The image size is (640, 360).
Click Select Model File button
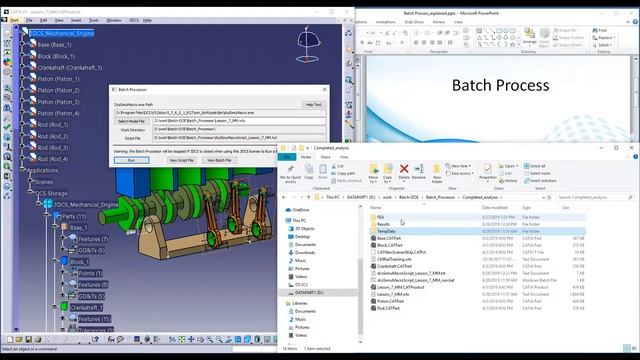(131, 121)
